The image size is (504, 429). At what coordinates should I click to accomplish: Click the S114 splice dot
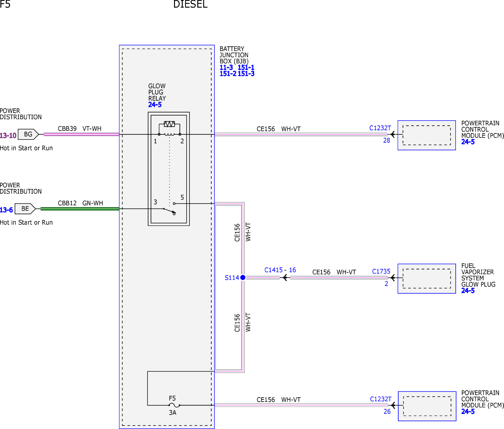click(243, 278)
